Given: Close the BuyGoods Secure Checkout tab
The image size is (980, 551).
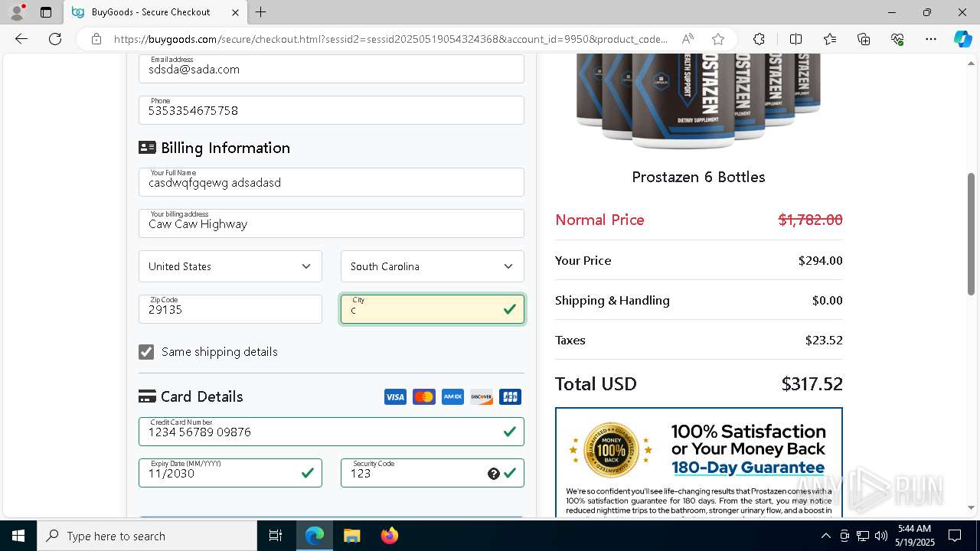Looking at the screenshot, I should [x=235, y=12].
